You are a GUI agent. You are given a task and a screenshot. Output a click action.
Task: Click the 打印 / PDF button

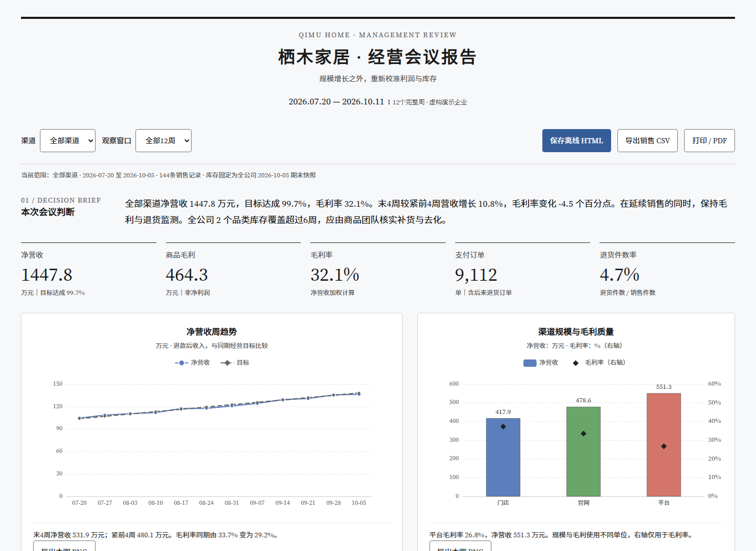coord(709,141)
